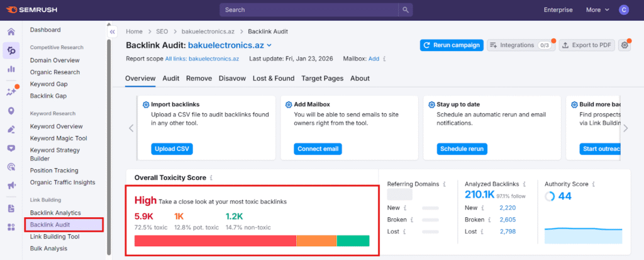Open the reports document rail icon

(x=11, y=208)
